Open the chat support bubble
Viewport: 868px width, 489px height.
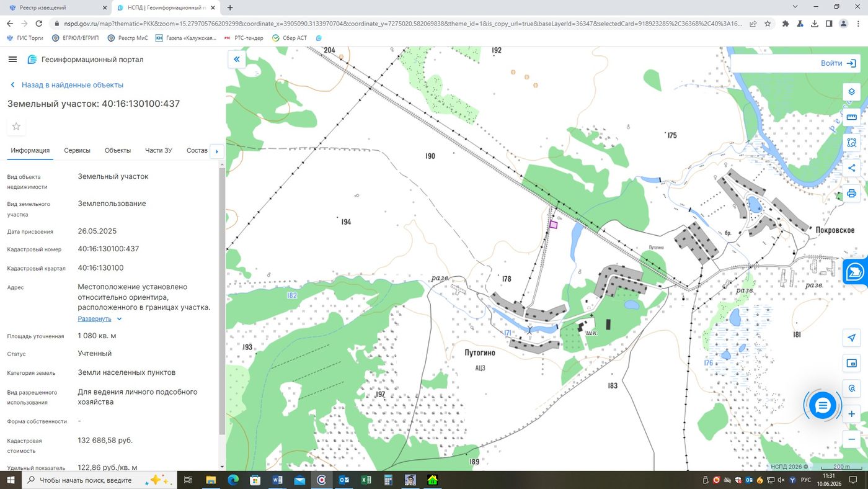(x=823, y=406)
